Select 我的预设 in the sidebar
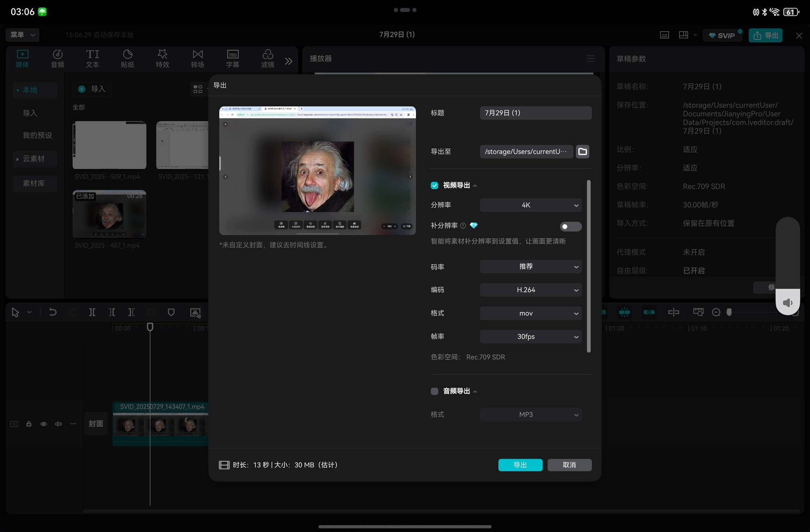Image resolution: width=810 pixels, height=532 pixels. click(37, 135)
